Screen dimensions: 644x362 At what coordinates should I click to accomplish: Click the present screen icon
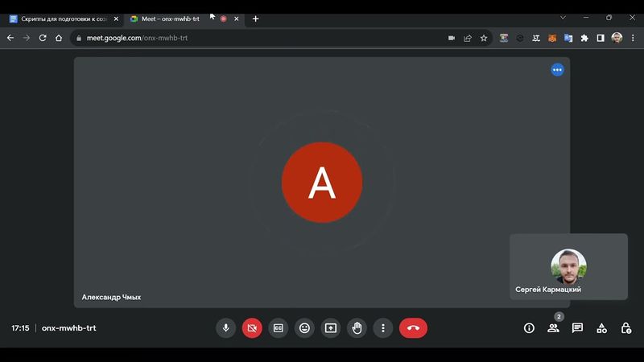click(331, 328)
